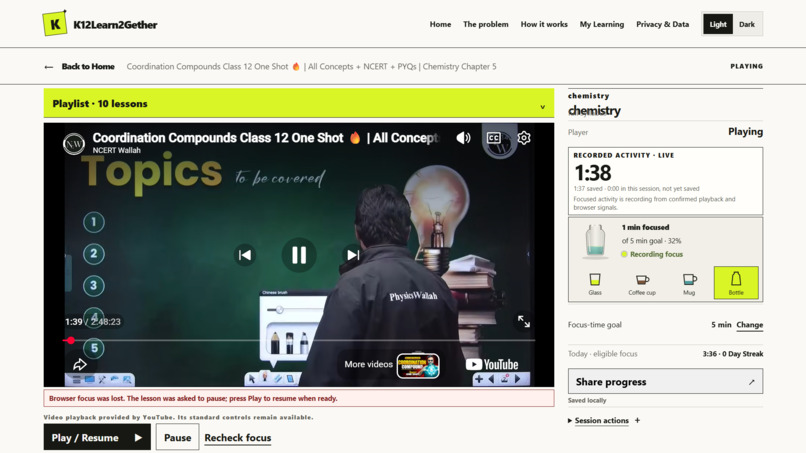806x453 pixels.
Task: Select the Coffee cup container option
Action: click(642, 283)
